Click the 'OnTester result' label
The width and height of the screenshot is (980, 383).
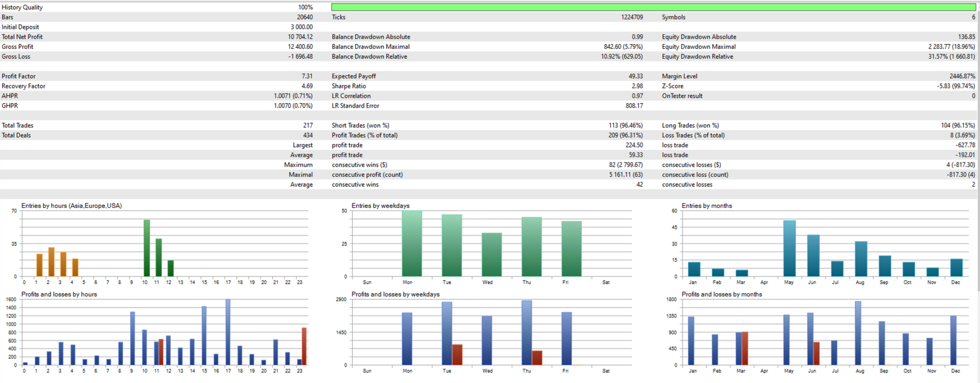(x=682, y=96)
